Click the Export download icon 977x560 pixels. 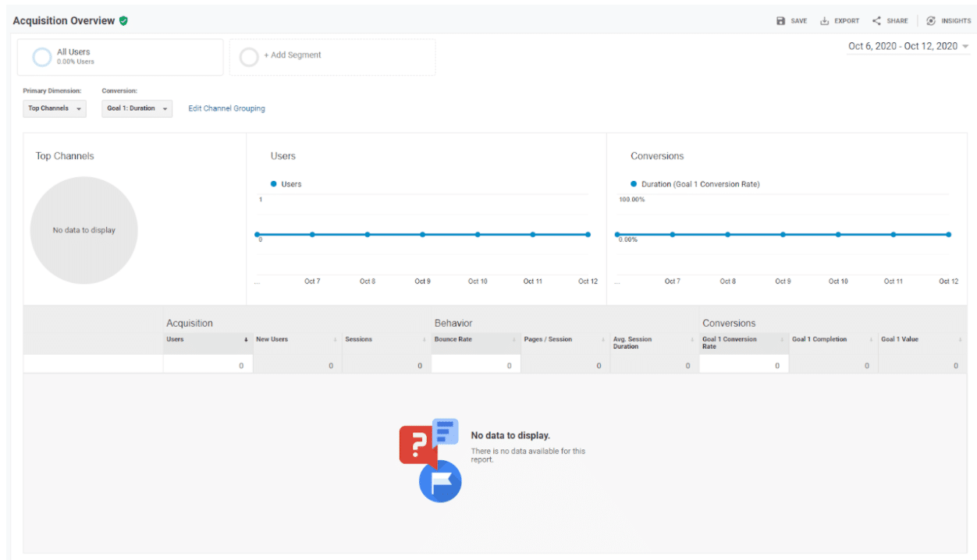pos(824,21)
